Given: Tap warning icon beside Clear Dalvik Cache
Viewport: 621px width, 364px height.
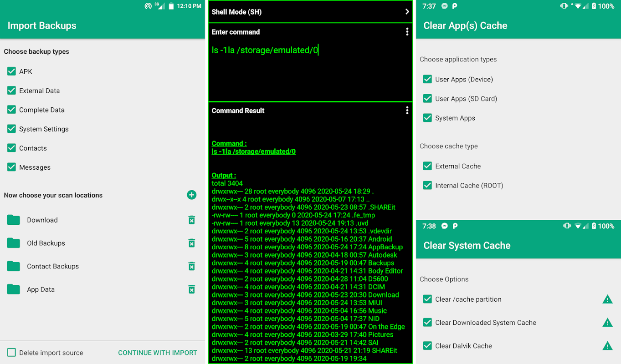Looking at the screenshot, I should (607, 346).
